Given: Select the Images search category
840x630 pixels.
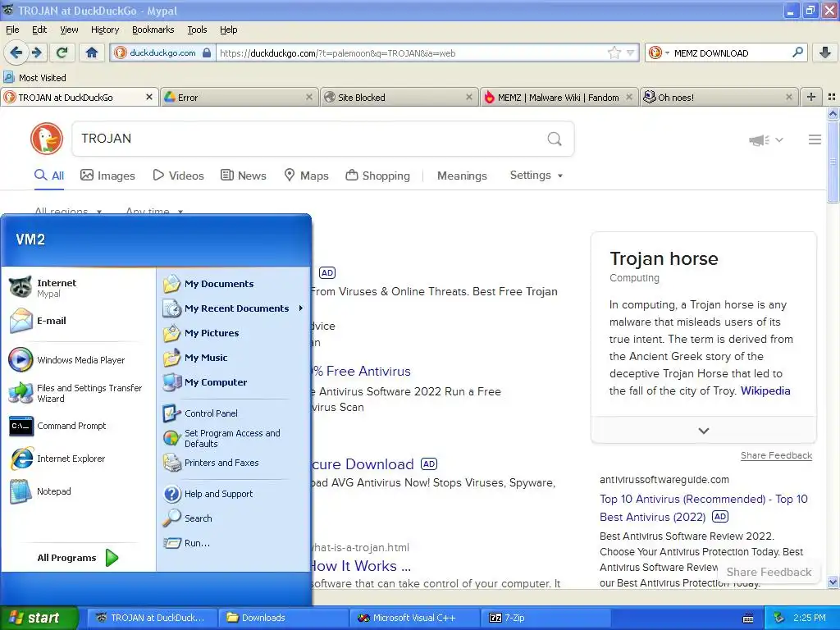Looking at the screenshot, I should (x=107, y=176).
